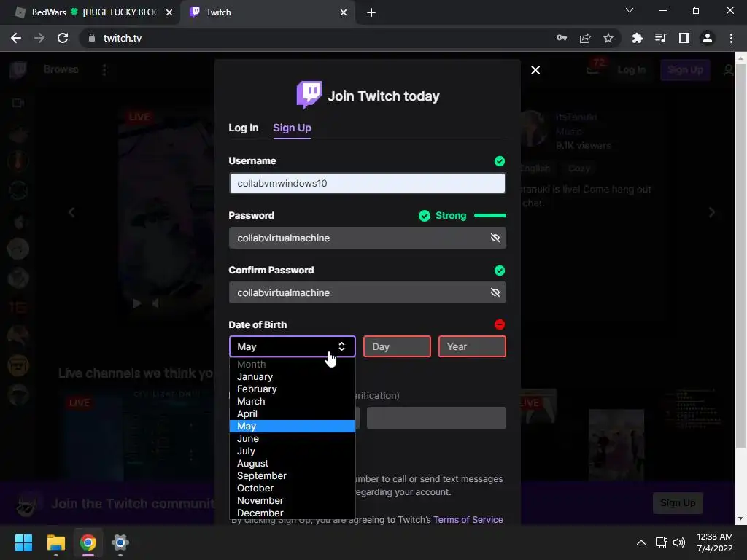The image size is (747, 560).
Task: Show hidden icons in the system tray
Action: 641,542
